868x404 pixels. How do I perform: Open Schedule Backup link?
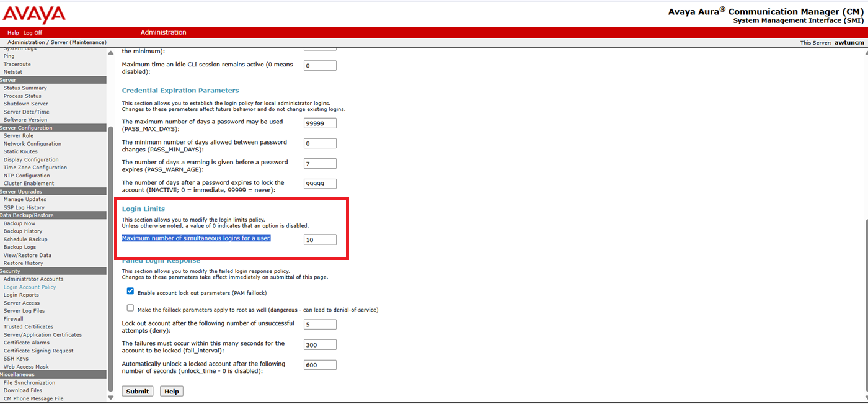pyautogui.click(x=25, y=240)
